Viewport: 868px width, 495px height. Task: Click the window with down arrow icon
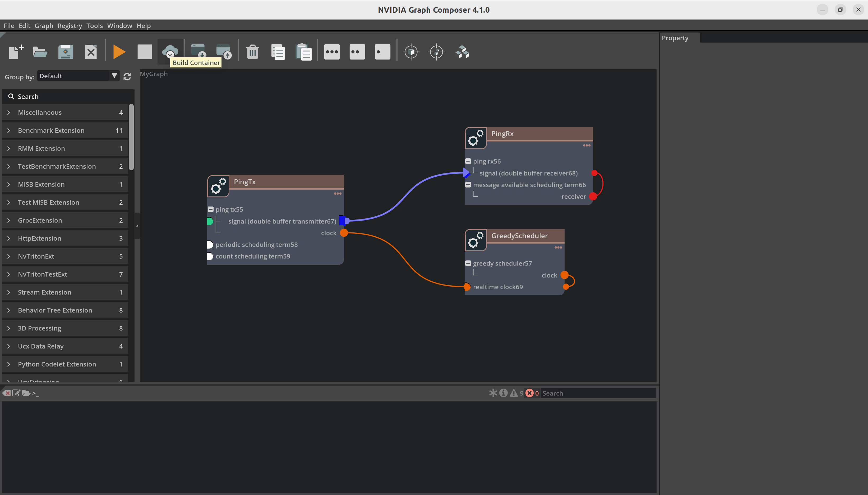(198, 51)
